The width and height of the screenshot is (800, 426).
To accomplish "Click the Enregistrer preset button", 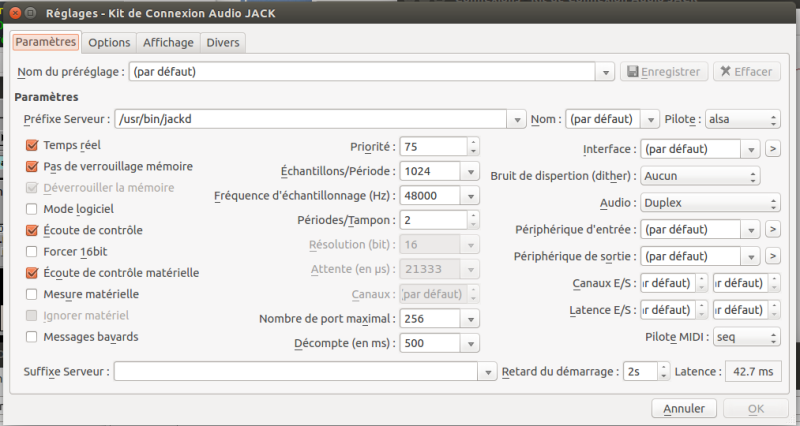I will [x=664, y=71].
